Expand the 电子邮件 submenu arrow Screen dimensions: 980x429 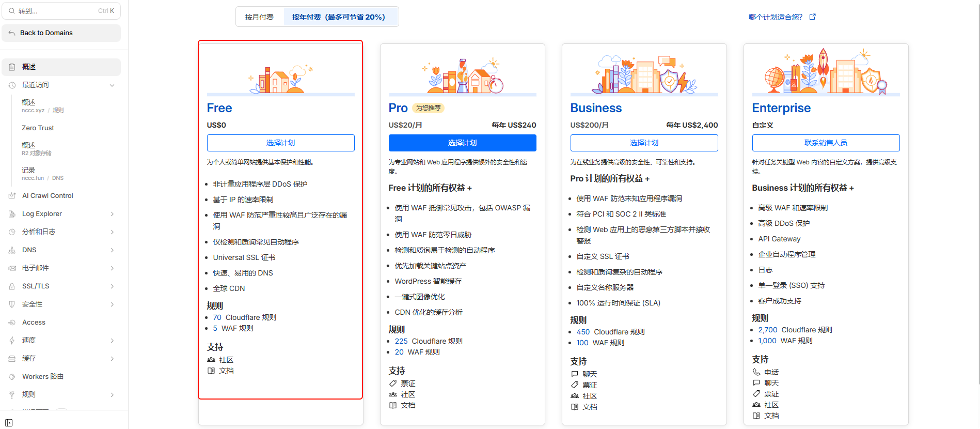112,268
